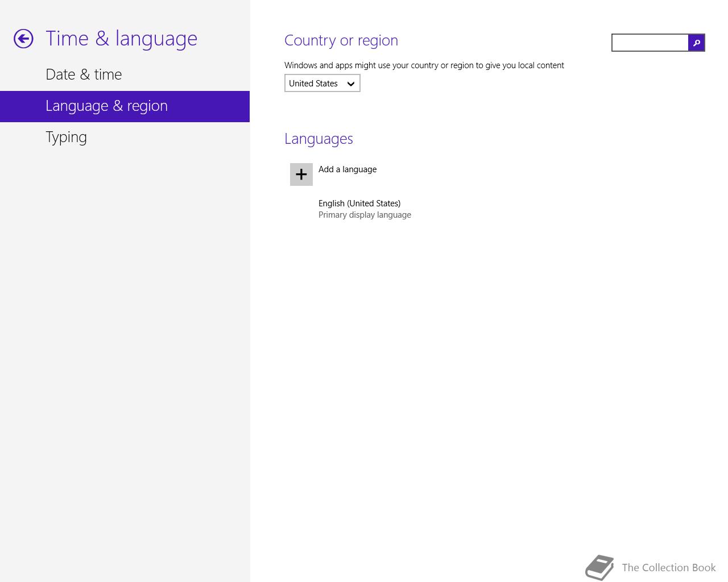Open the Date & time settings page
Image resolution: width=728 pixels, height=582 pixels.
coord(125,75)
